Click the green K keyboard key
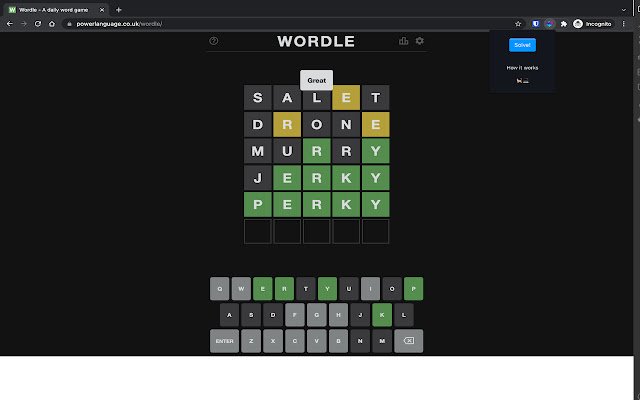Image resolution: width=640 pixels, height=400 pixels. 382,315
